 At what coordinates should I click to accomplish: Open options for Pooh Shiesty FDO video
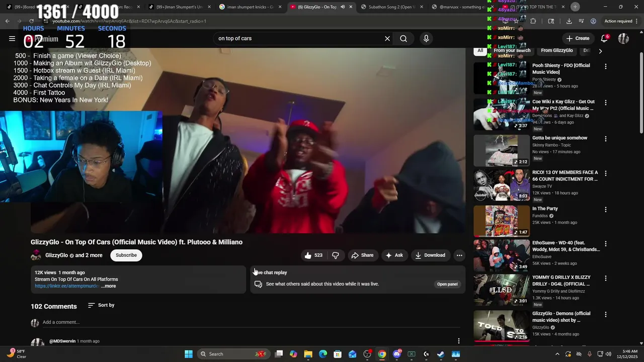(606, 66)
